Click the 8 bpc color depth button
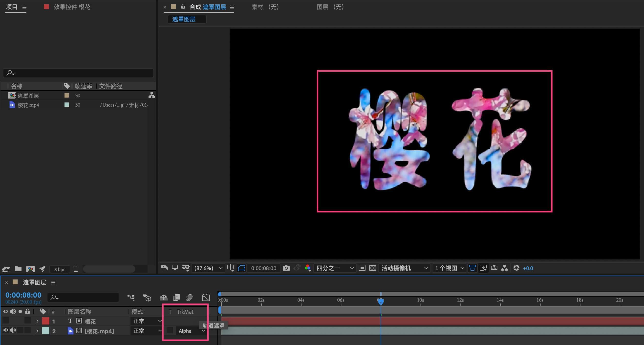Viewport: 644px width, 345px height. (x=60, y=269)
